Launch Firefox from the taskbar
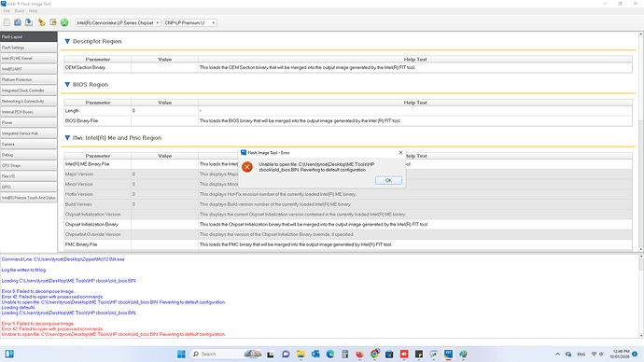Viewport: 644px width, 362px height. 359,354
